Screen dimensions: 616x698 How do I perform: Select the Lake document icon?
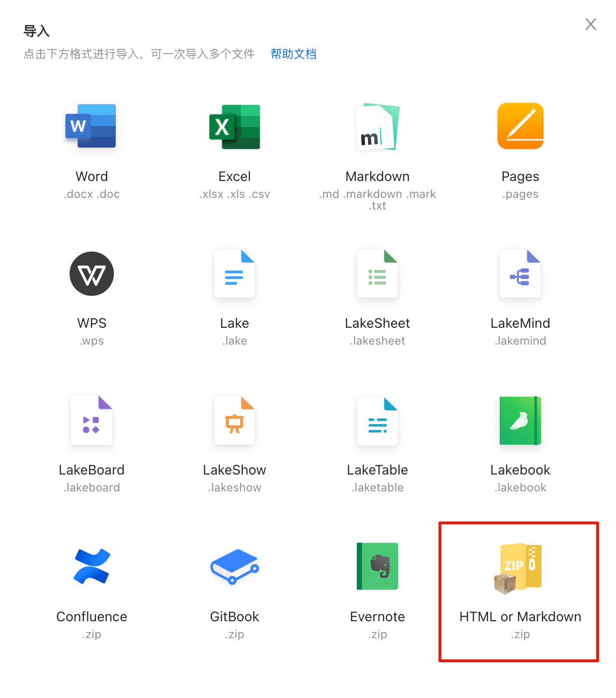pos(235,274)
